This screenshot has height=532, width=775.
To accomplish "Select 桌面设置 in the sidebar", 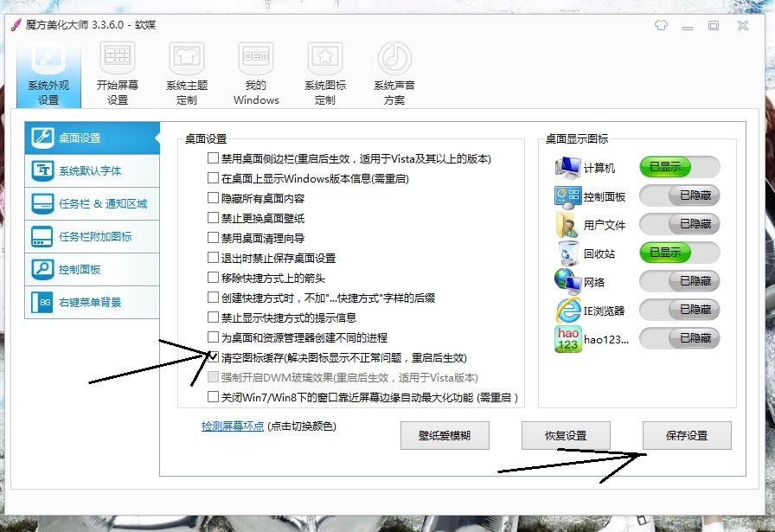I will coord(92,138).
